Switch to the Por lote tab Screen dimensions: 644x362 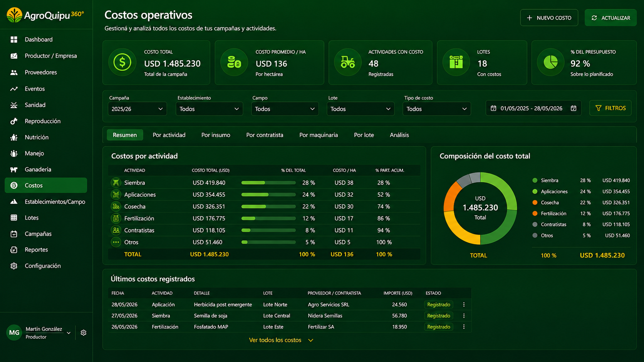tap(364, 135)
